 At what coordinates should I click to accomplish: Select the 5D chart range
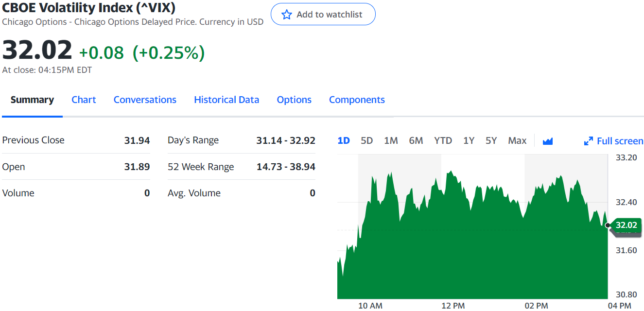366,140
